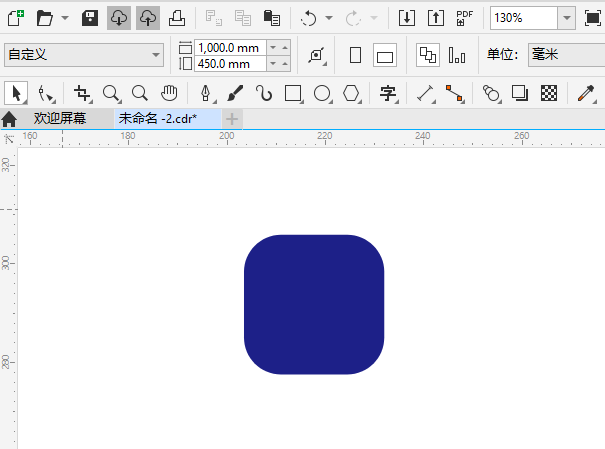
Task: Select the Pan hand tool
Action: coord(169,94)
